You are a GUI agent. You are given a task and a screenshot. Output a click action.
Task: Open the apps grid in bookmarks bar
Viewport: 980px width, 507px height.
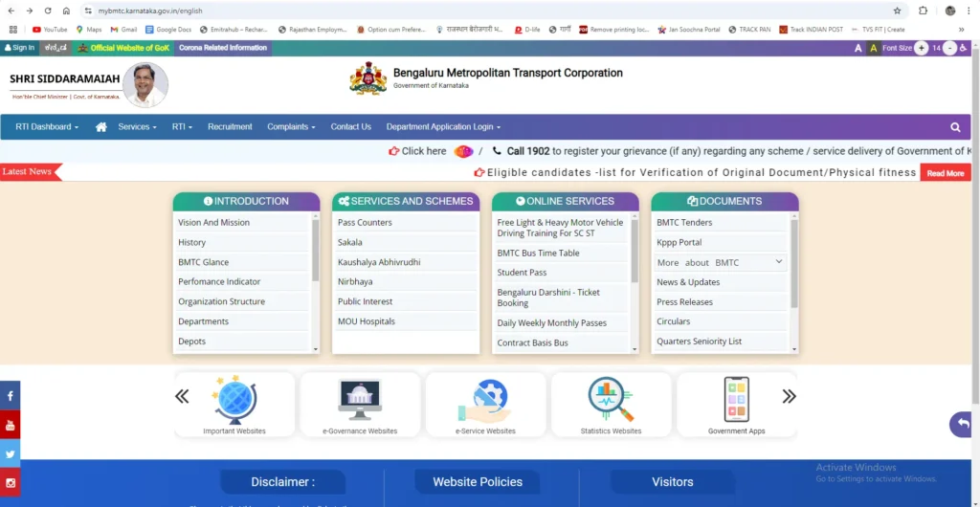click(x=13, y=30)
